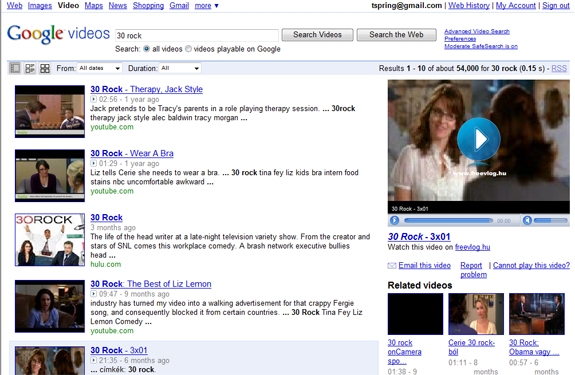Click Cannot play this video? link
This screenshot has width=575, height=375.
[531, 265]
